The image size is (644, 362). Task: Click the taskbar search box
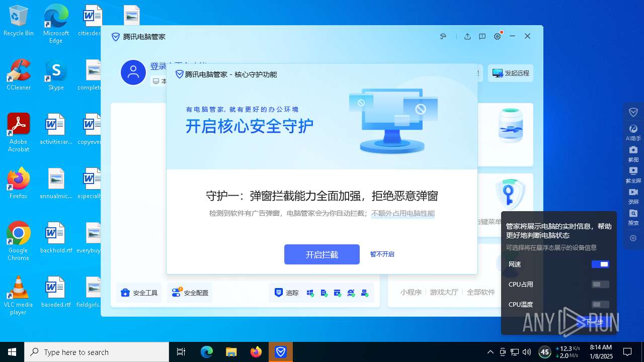click(97, 352)
